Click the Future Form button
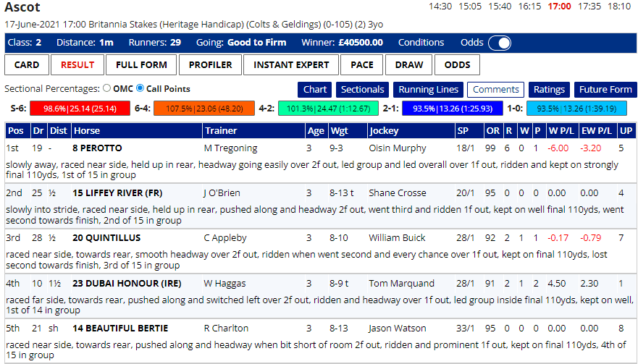The image size is (638, 364). click(x=605, y=90)
